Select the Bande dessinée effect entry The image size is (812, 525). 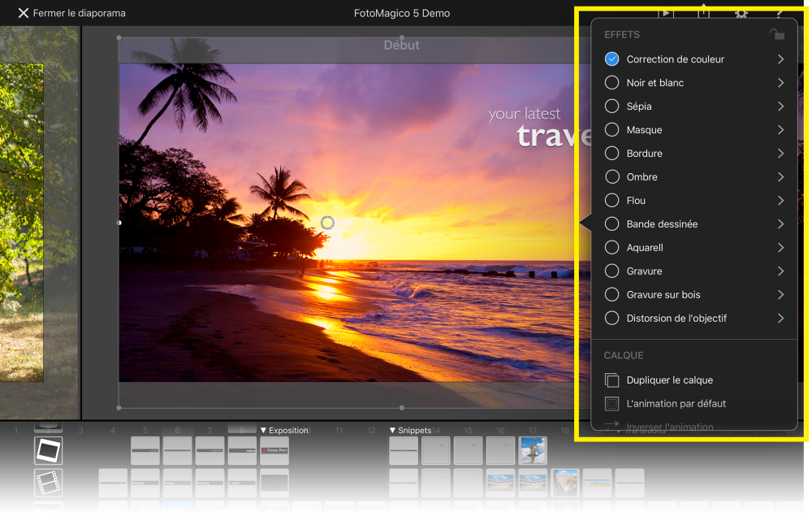[x=662, y=224]
